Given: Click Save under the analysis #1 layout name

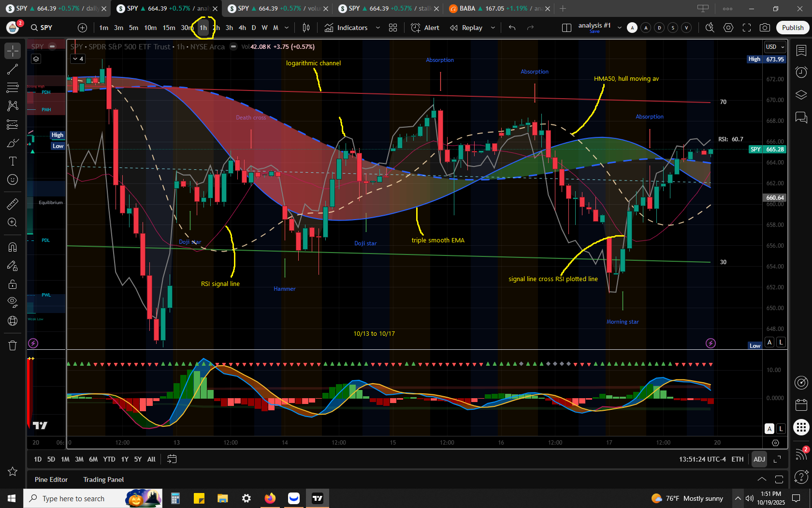Looking at the screenshot, I should [x=594, y=31].
